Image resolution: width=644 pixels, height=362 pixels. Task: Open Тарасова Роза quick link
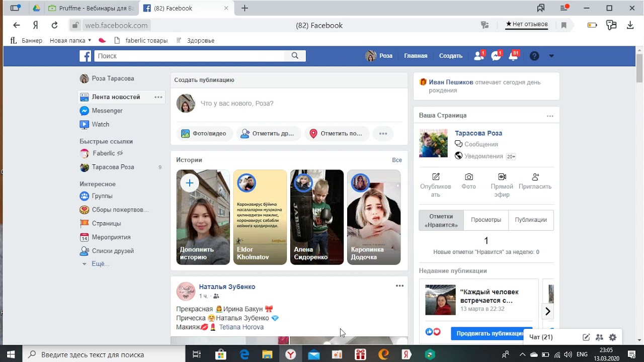113,167
